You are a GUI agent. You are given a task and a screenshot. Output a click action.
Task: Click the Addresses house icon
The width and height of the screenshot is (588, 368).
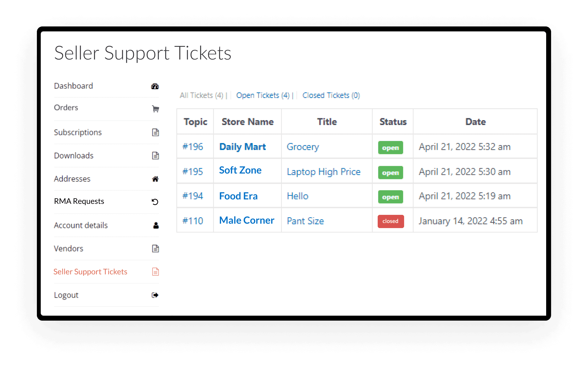coord(155,179)
